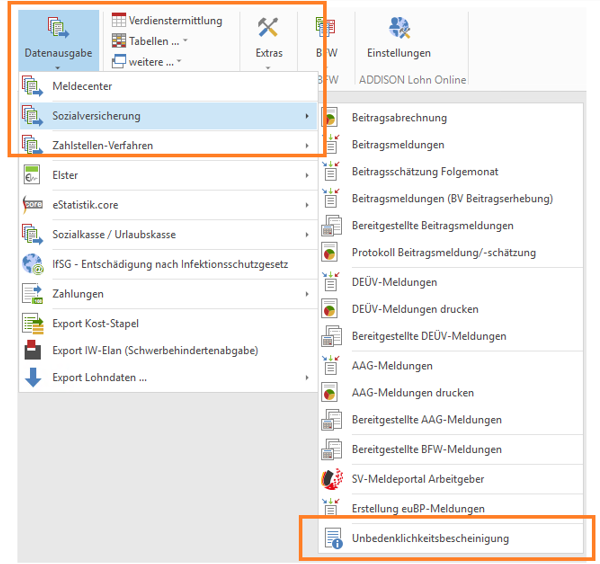Click the Zahlungen icon
Image resolution: width=600 pixels, height=564 pixels.
tap(33, 294)
